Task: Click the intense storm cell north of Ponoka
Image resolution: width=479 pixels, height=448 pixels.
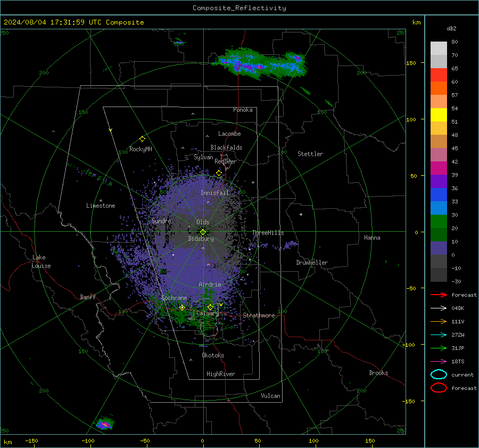Action: (260, 63)
